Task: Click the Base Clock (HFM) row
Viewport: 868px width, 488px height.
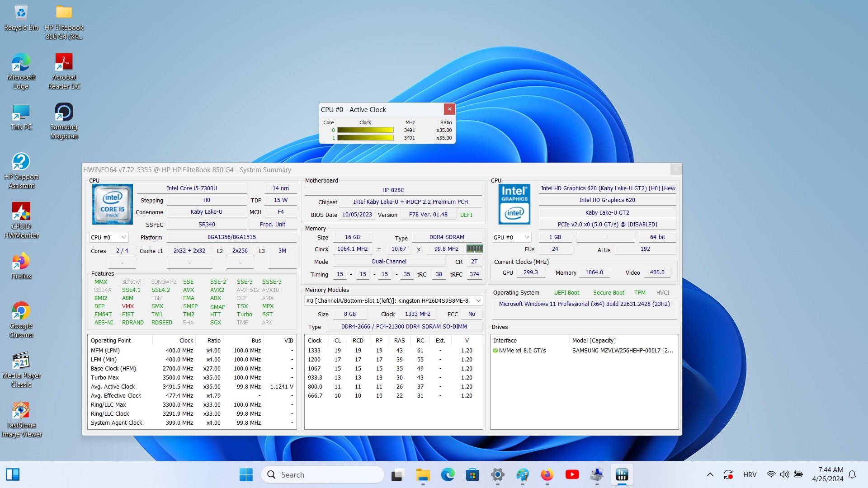Action: click(x=192, y=369)
